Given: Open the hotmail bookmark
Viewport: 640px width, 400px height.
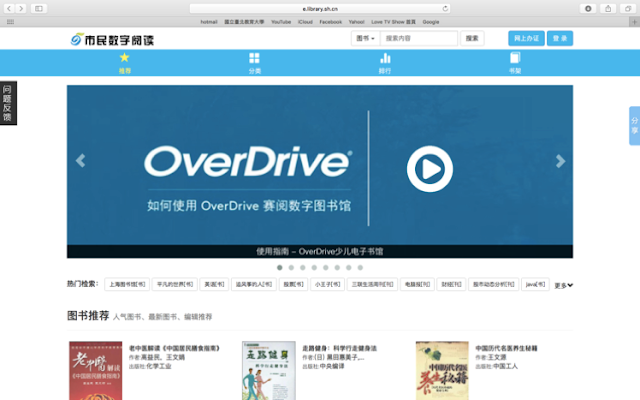Looking at the screenshot, I should pos(209,22).
